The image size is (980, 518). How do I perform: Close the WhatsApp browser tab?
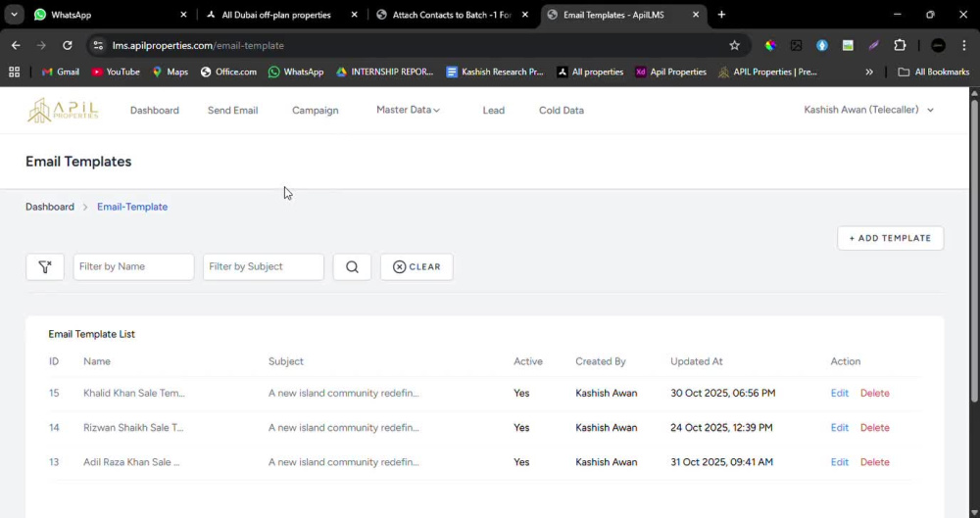tap(183, 15)
